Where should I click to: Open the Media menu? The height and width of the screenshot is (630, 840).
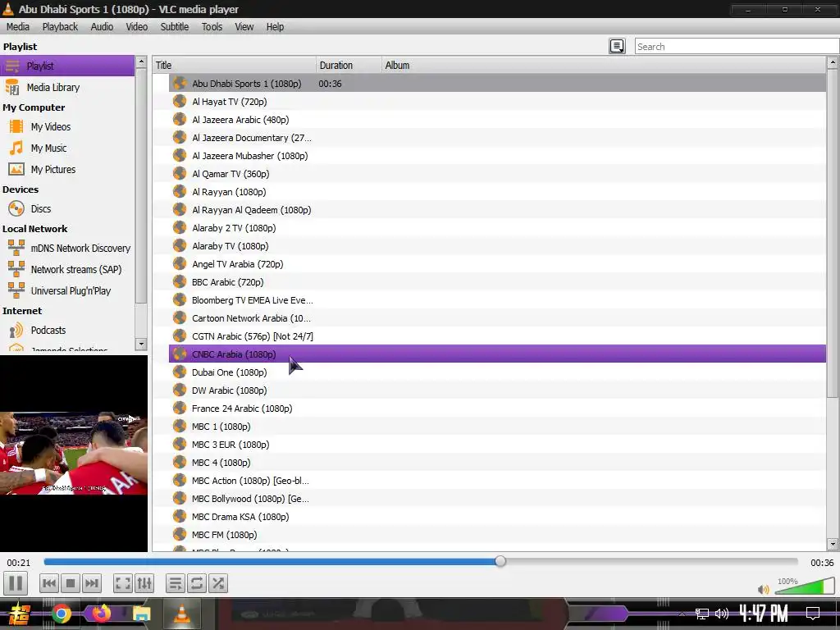[18, 27]
